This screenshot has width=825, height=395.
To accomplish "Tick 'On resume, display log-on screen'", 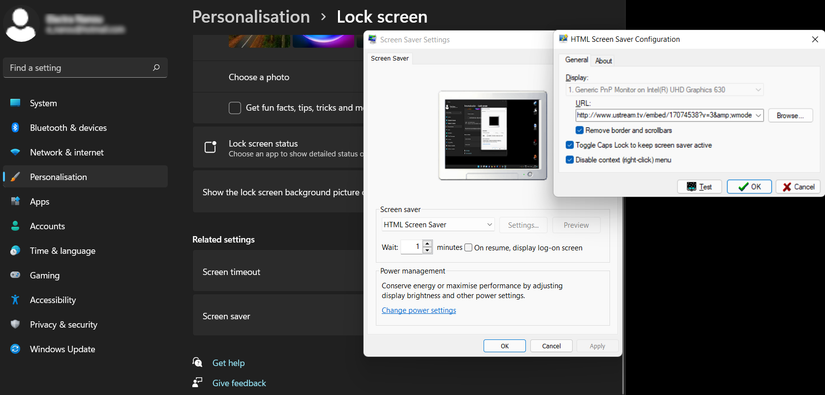I will tap(468, 248).
